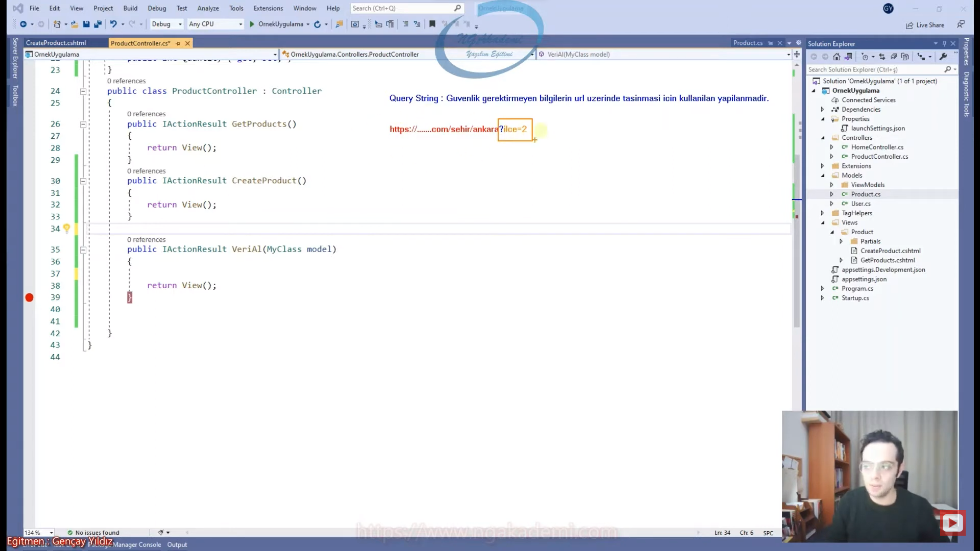Click the Pending Changes Filter clock icon
Screen dimensions: 980x551
point(865,57)
